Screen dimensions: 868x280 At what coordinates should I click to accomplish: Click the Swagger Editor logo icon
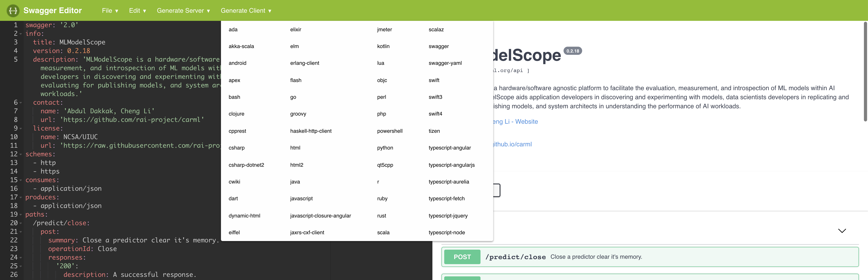(x=13, y=10)
